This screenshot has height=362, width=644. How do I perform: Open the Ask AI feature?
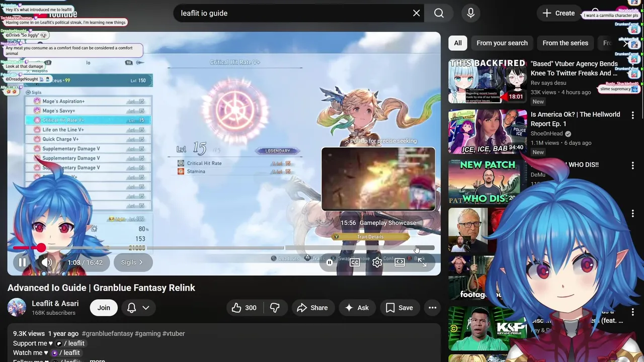click(x=357, y=308)
